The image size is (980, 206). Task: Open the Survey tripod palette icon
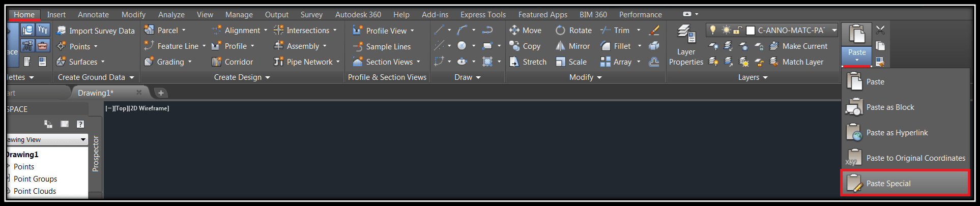(27, 46)
